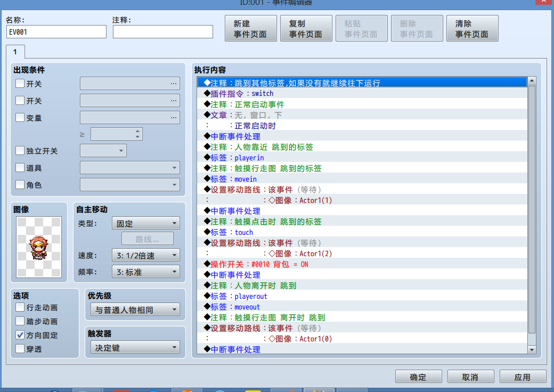
Task: Enable the second 开关 condition checkbox
Action: point(20,101)
